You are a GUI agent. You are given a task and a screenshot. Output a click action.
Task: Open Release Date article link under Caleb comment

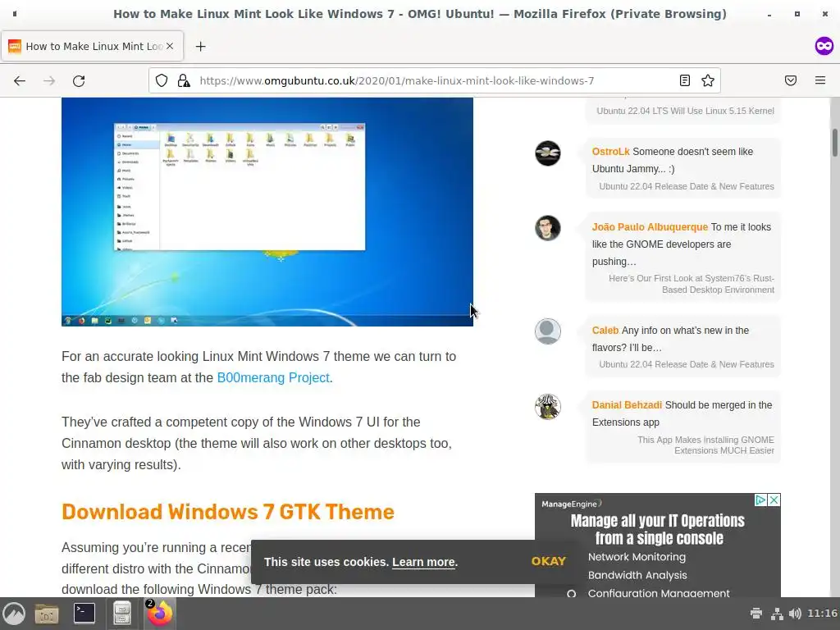(x=687, y=364)
